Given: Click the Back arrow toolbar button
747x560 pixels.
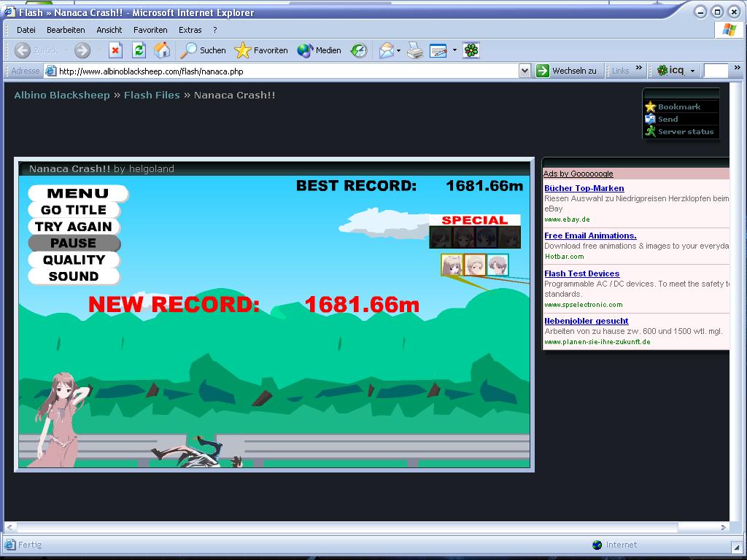Looking at the screenshot, I should (23, 50).
